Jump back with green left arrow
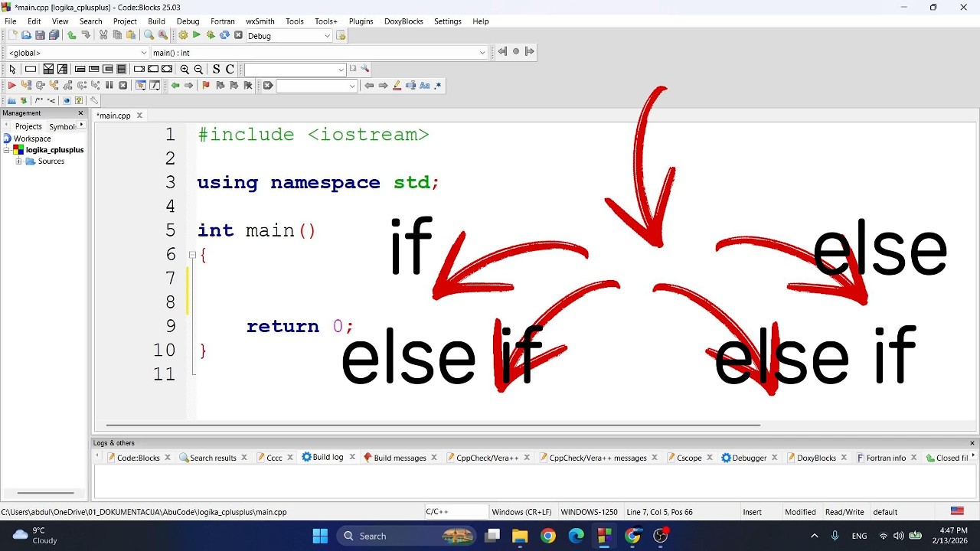Screen dimensions: 980x551 click(175, 85)
